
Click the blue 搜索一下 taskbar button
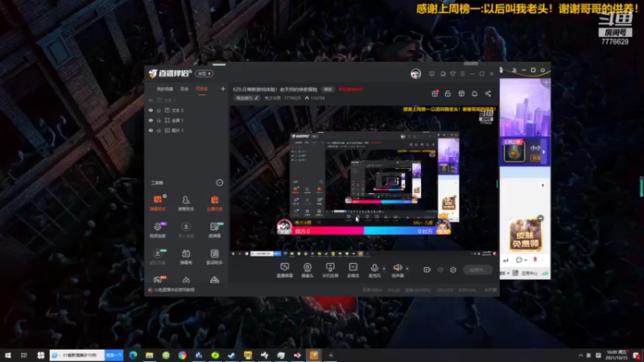pos(114,355)
